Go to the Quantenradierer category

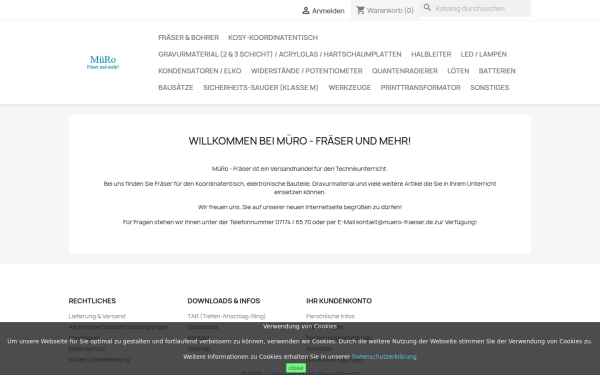[404, 71]
